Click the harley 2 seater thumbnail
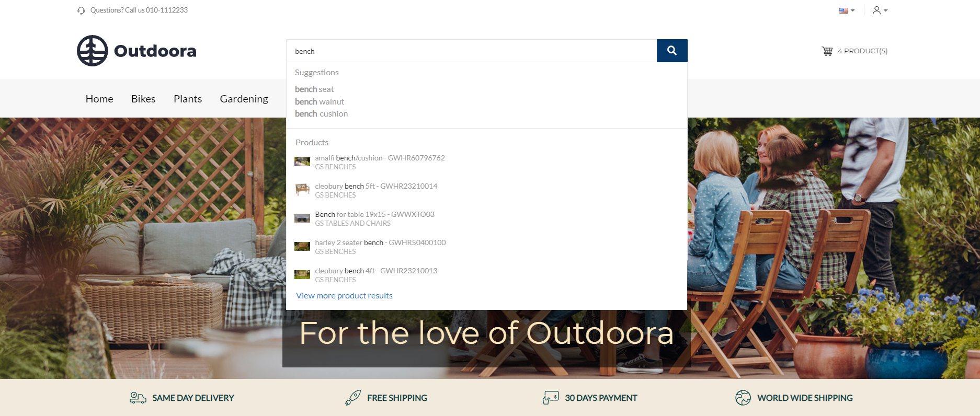This screenshot has height=416, width=980. (x=302, y=247)
